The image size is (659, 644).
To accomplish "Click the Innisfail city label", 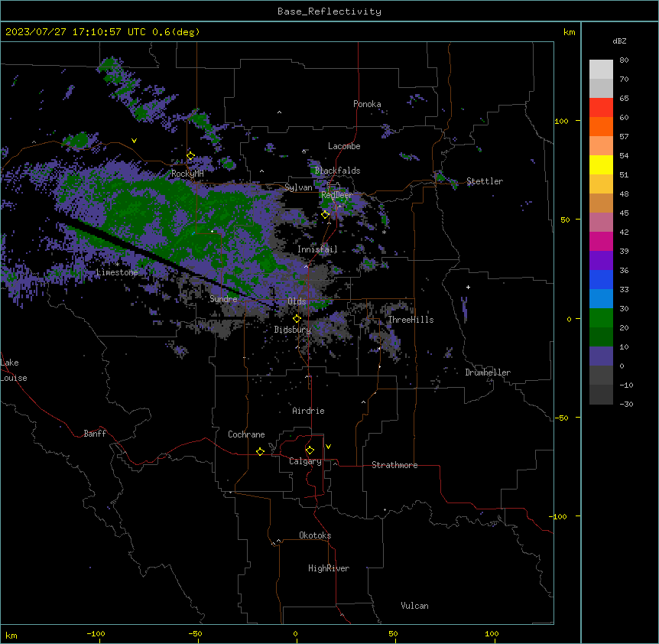I will [317, 249].
